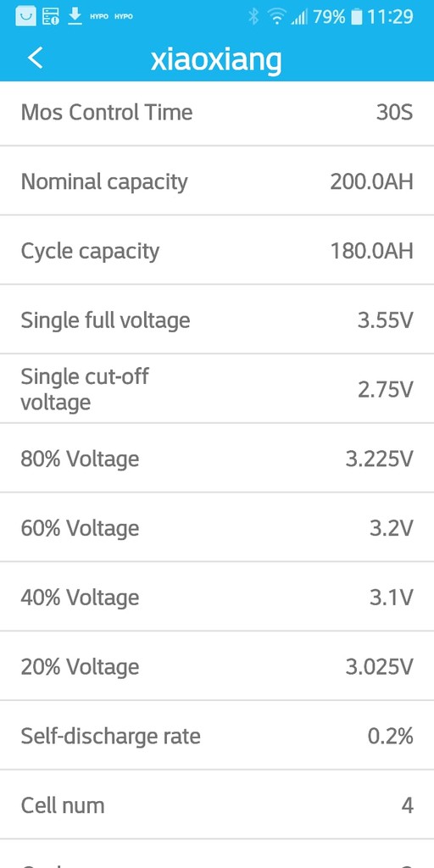Edit Single full voltage 3.55V value

(386, 320)
